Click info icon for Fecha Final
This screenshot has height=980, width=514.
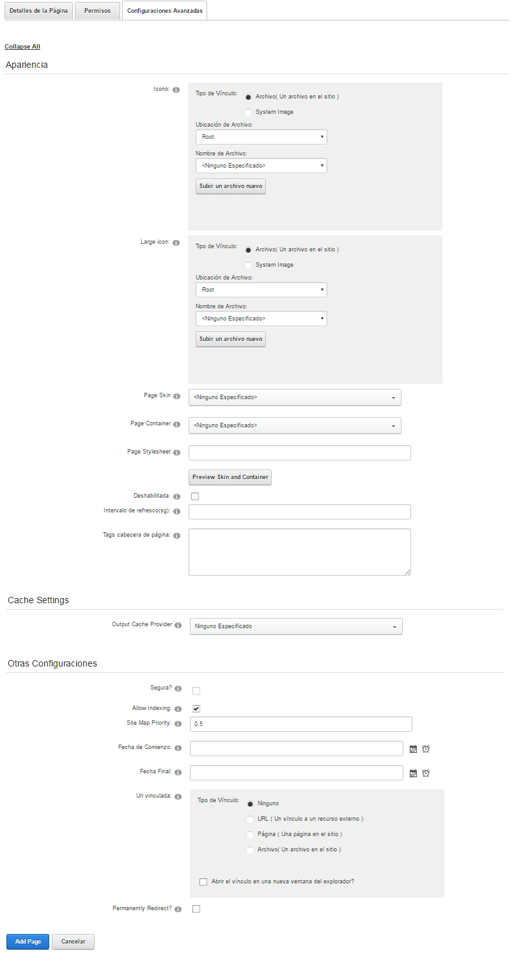[x=178, y=773]
